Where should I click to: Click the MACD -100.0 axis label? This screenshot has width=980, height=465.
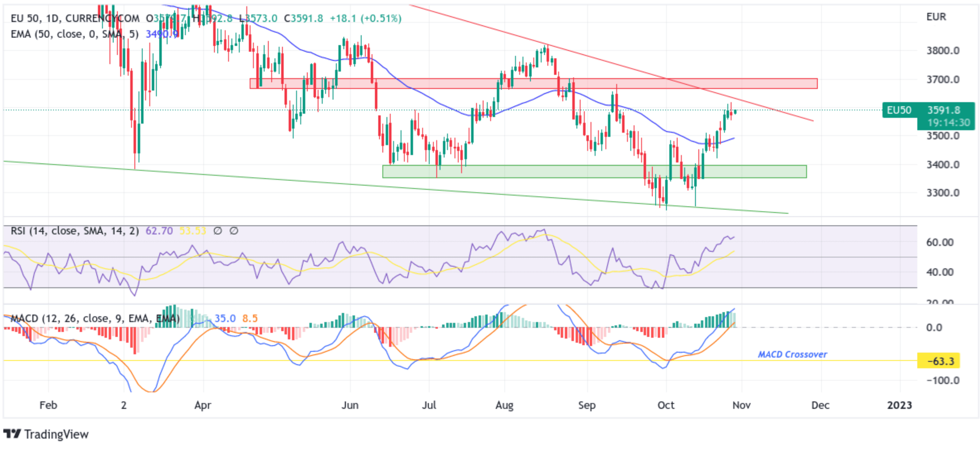tap(943, 381)
